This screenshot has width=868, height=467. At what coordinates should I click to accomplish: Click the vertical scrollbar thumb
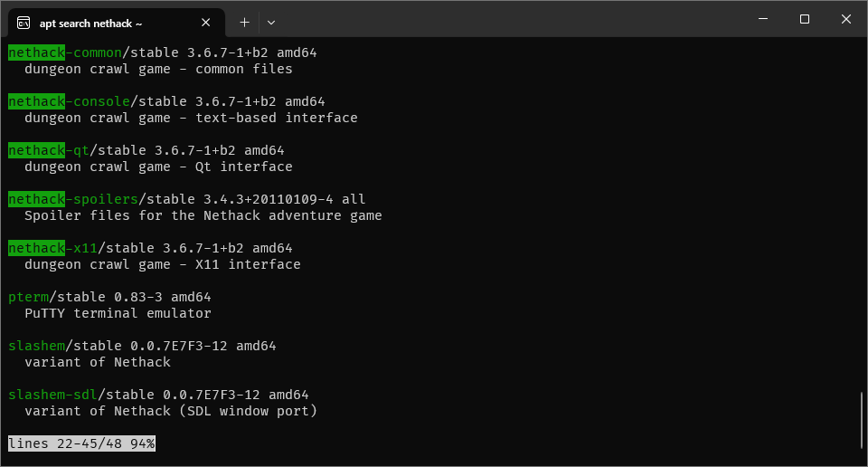click(861, 419)
